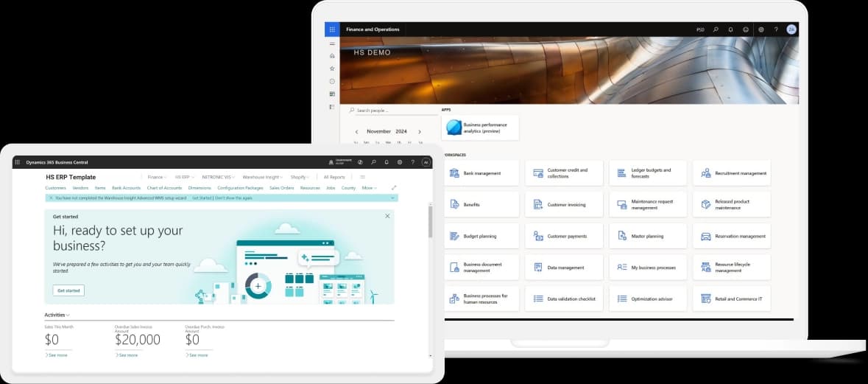Go to previous month in calendar

[x=357, y=131]
